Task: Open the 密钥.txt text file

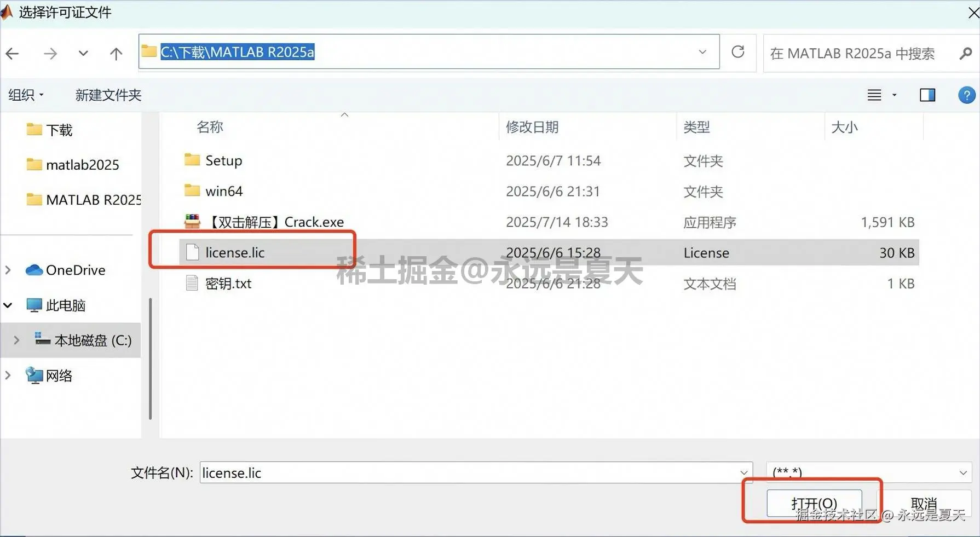Action: [228, 283]
